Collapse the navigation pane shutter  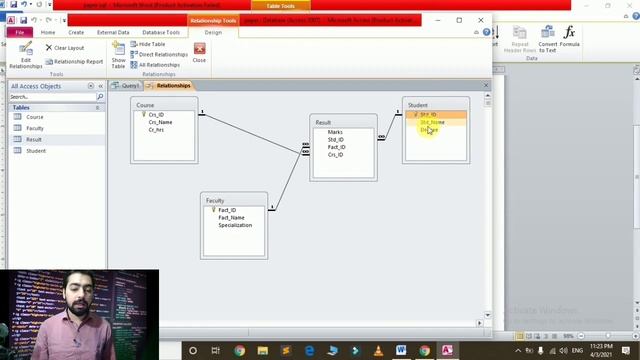point(100,86)
